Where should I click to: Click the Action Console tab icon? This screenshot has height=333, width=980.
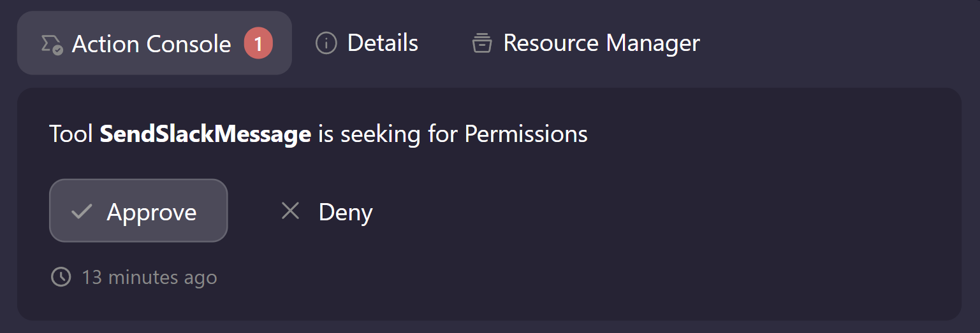click(x=52, y=44)
